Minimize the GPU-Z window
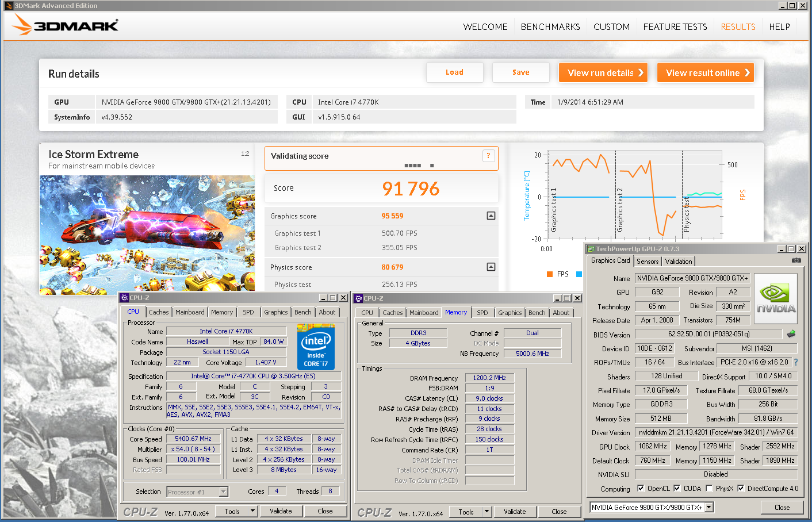Image resolution: width=812 pixels, height=522 pixels. click(782, 248)
